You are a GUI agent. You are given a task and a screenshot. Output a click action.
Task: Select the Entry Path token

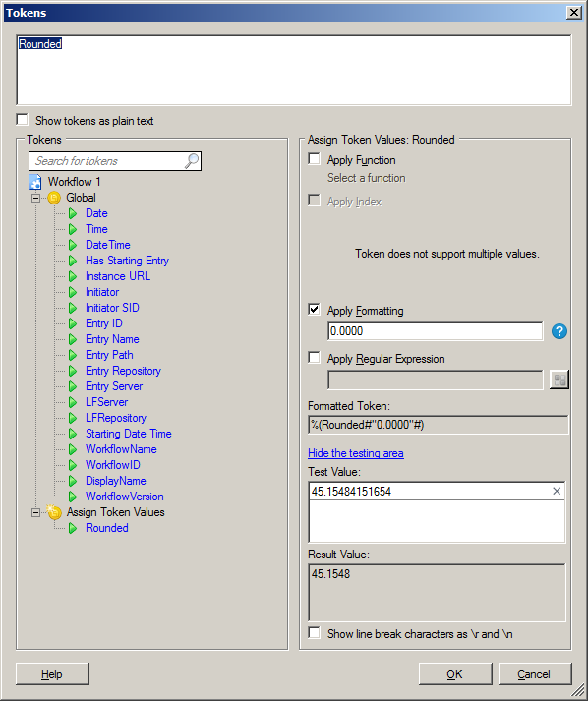109,355
